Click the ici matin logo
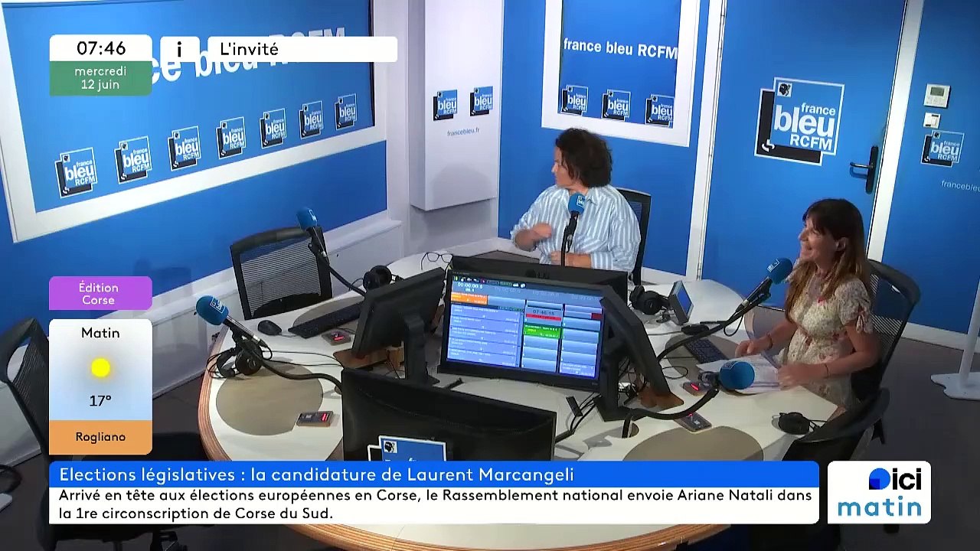 (879, 492)
